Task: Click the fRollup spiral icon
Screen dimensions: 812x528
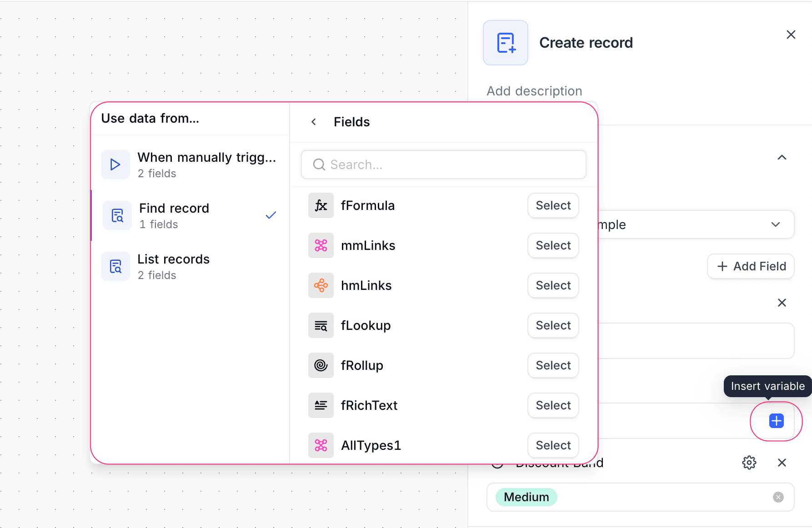Action: (x=321, y=365)
